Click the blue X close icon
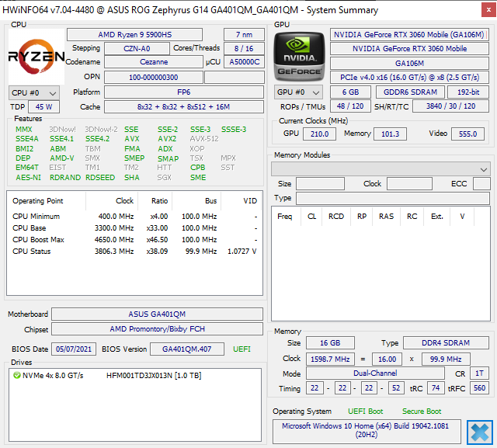Screen dimensions: 497x448 [479, 432]
